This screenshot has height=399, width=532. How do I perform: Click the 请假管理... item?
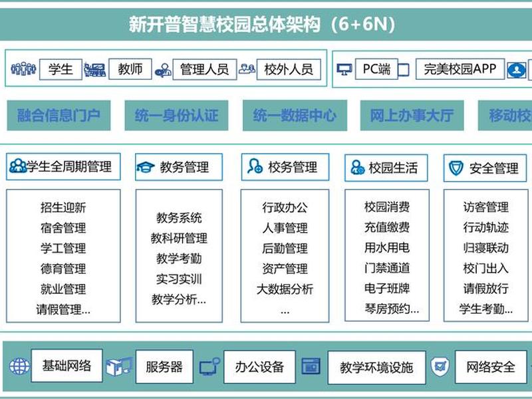coord(63,309)
